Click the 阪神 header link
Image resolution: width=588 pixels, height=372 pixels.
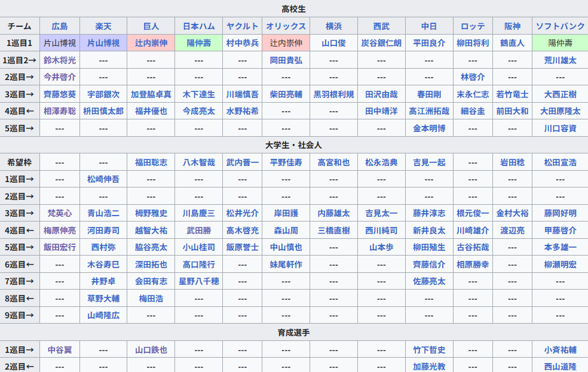512,26
